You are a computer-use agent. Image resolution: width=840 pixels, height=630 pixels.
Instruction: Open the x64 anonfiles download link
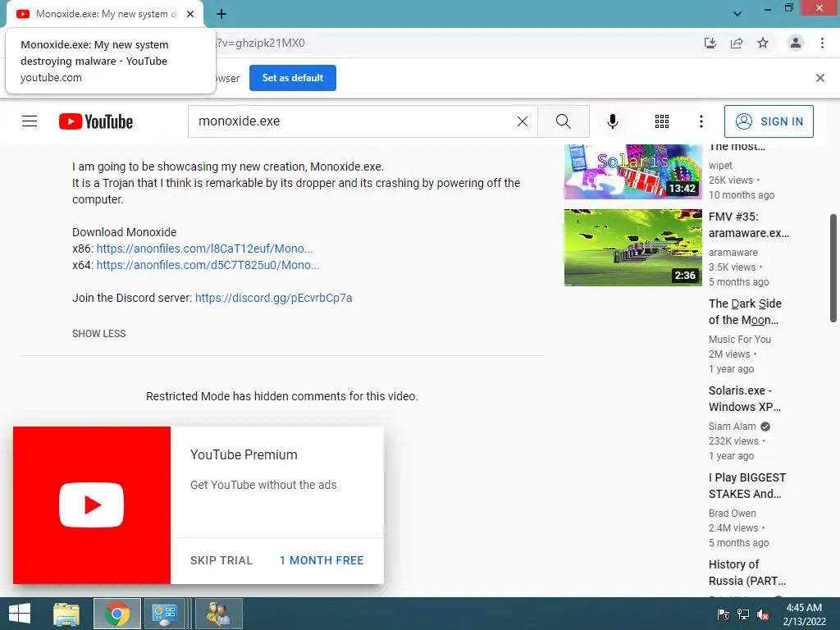tap(208, 265)
